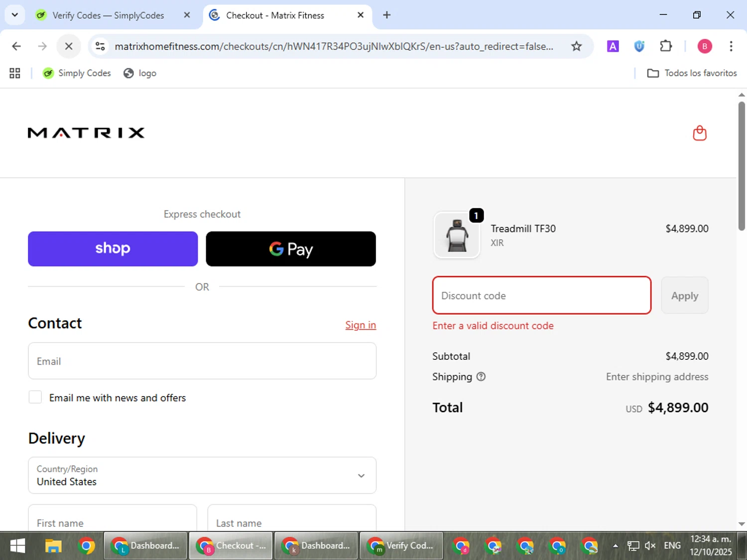Open tab search dropdown arrow
The width and height of the screenshot is (747, 560).
15,15
